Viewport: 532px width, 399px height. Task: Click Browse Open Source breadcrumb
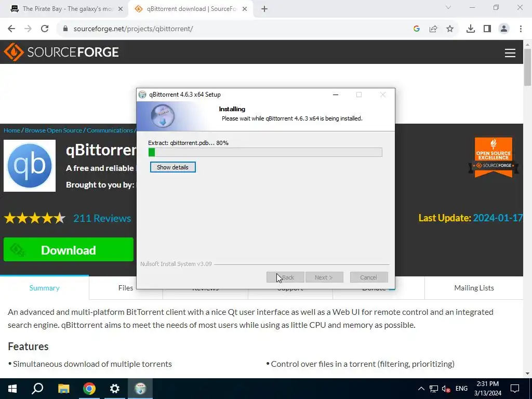[x=54, y=130]
